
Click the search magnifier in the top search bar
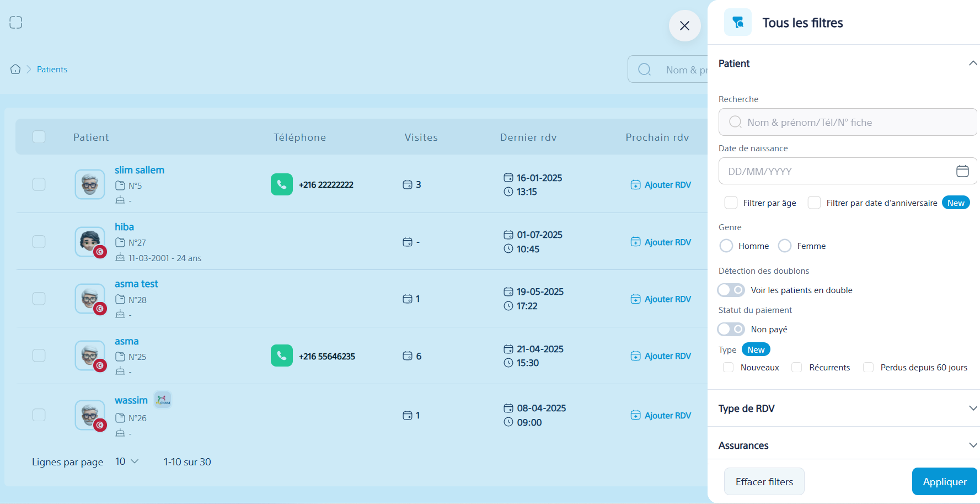click(644, 70)
